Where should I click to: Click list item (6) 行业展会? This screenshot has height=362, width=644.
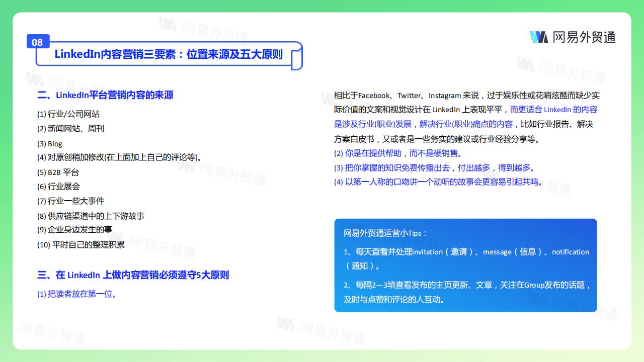(x=59, y=187)
